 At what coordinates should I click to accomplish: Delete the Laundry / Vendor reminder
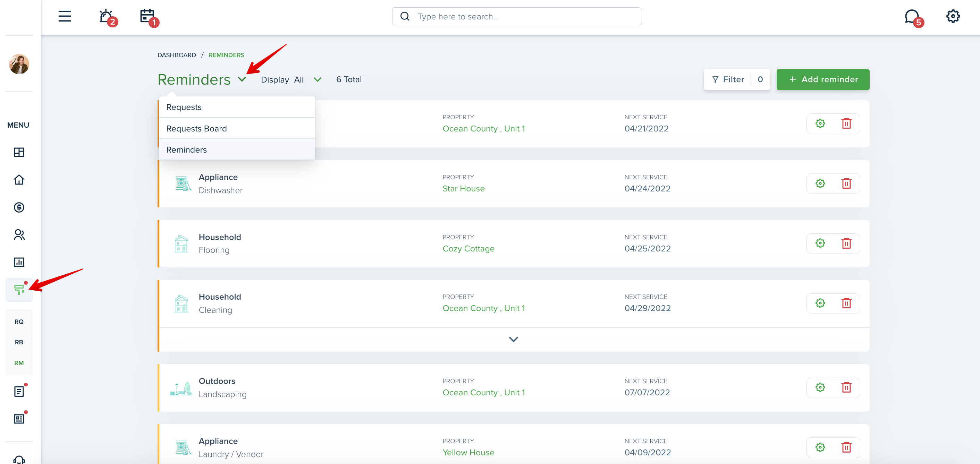tap(846, 447)
